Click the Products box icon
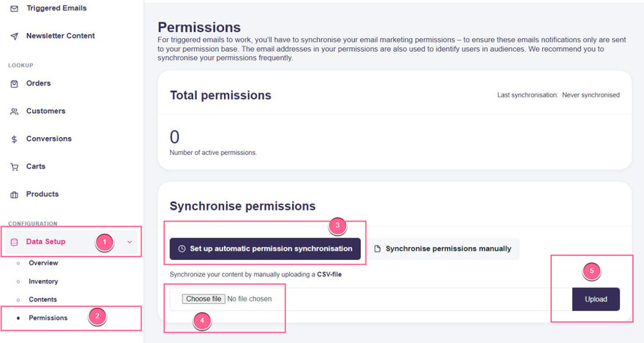644x343 pixels. pyautogui.click(x=14, y=195)
